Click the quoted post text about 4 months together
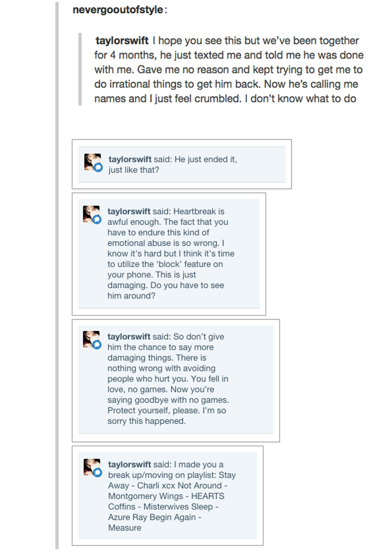Image resolution: width=392 pixels, height=557 pixels. [229, 69]
